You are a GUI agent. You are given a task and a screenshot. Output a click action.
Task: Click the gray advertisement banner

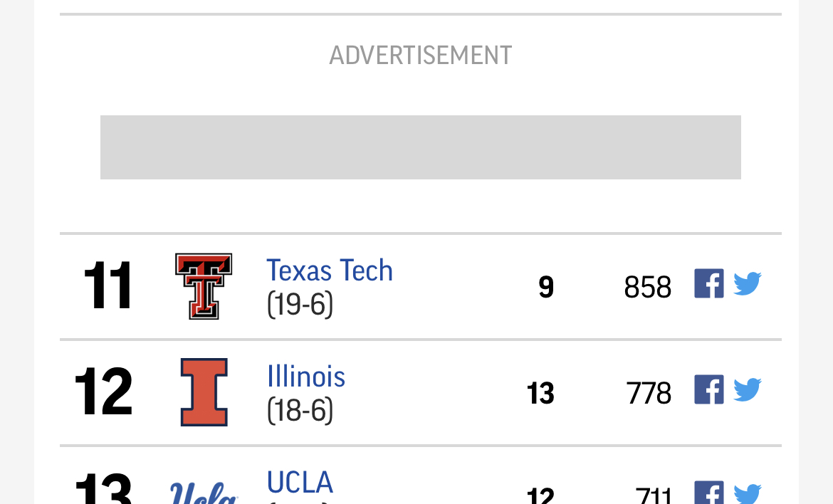pyautogui.click(x=420, y=147)
